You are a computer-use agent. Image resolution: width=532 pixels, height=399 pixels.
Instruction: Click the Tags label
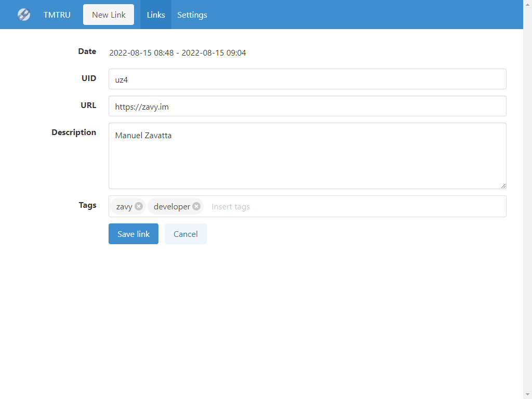pos(87,205)
